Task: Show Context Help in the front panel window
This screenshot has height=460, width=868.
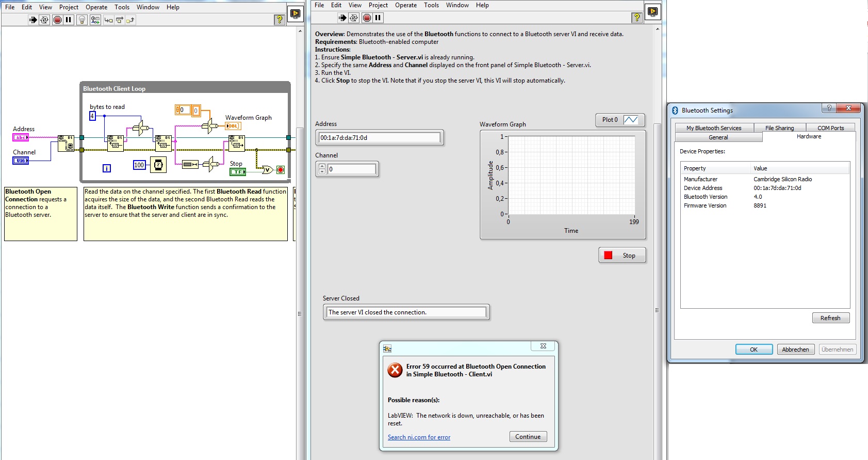Action: point(637,18)
